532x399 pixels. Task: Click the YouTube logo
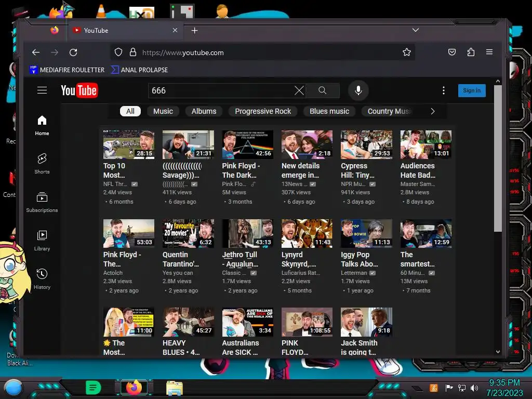pos(79,90)
